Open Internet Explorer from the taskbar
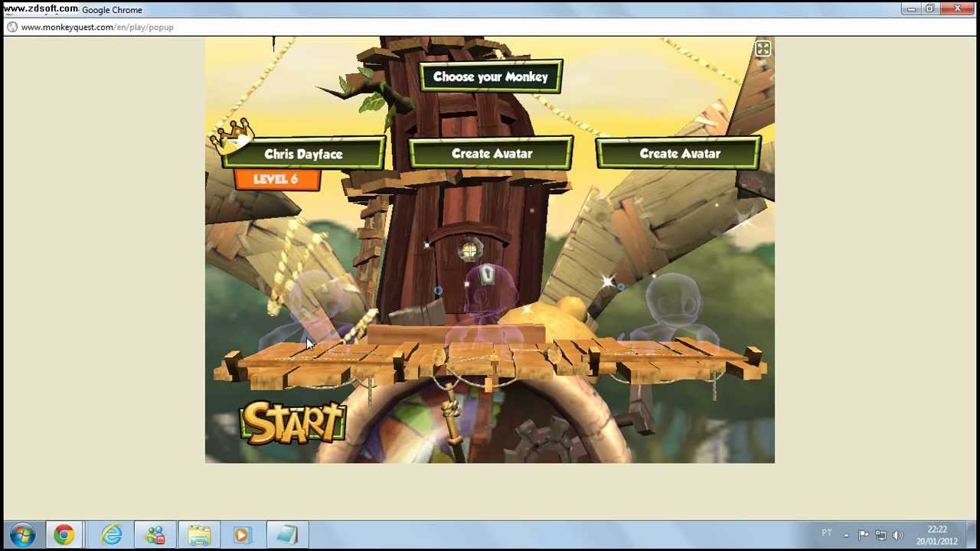This screenshot has height=551, width=980. 112,535
